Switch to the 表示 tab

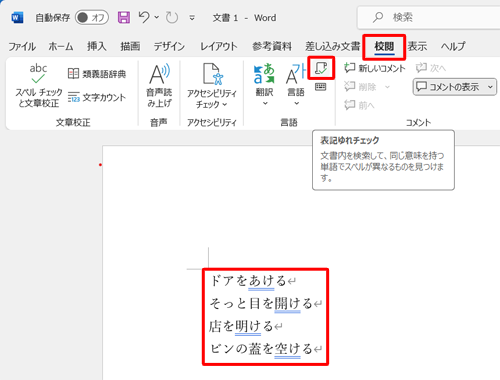pos(417,46)
